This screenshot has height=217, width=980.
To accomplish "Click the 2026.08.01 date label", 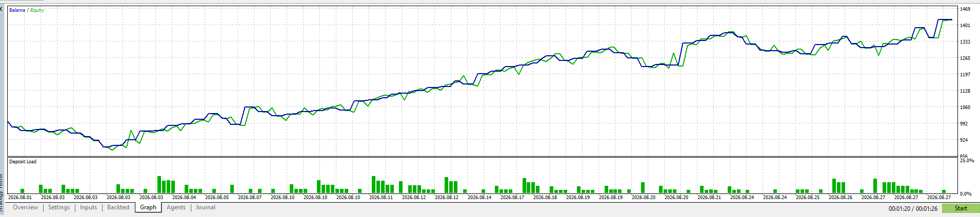I will [x=20, y=198].
